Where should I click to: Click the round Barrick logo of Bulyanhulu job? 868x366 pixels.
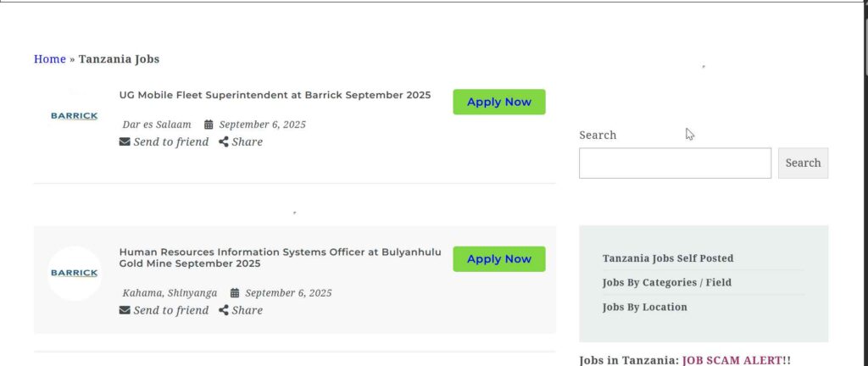[x=75, y=273]
